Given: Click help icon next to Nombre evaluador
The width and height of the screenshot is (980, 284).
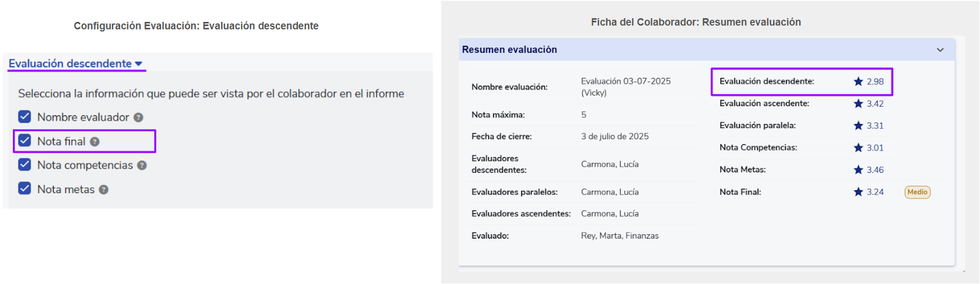Looking at the screenshot, I should (138, 118).
